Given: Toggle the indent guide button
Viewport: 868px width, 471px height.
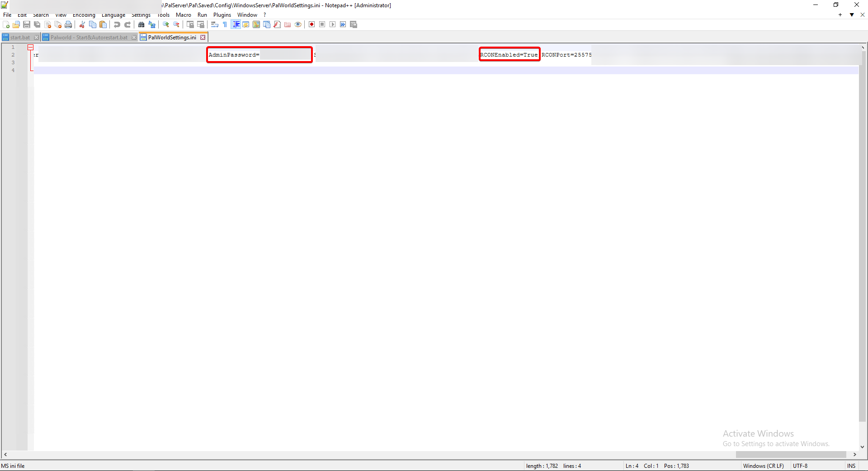Looking at the screenshot, I should (x=236, y=24).
